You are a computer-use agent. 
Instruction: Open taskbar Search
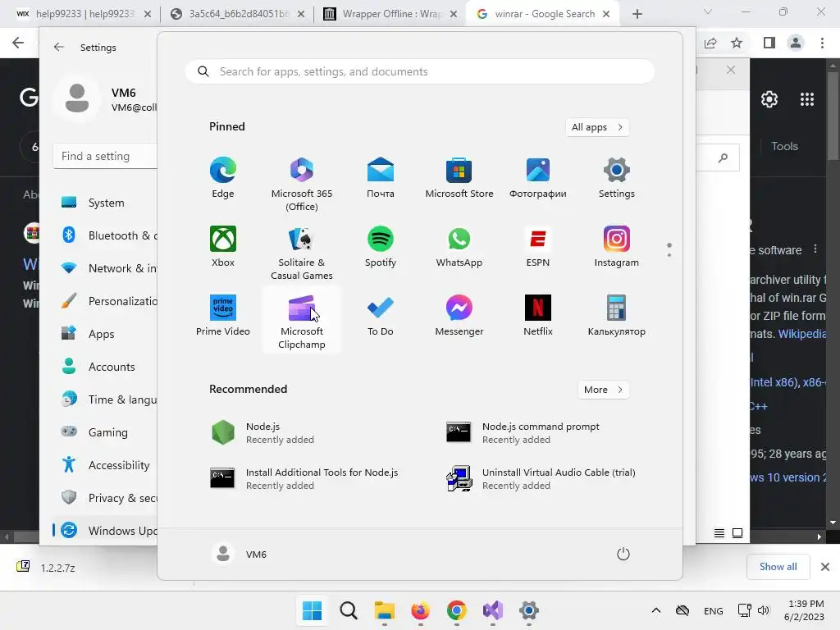pos(348,610)
